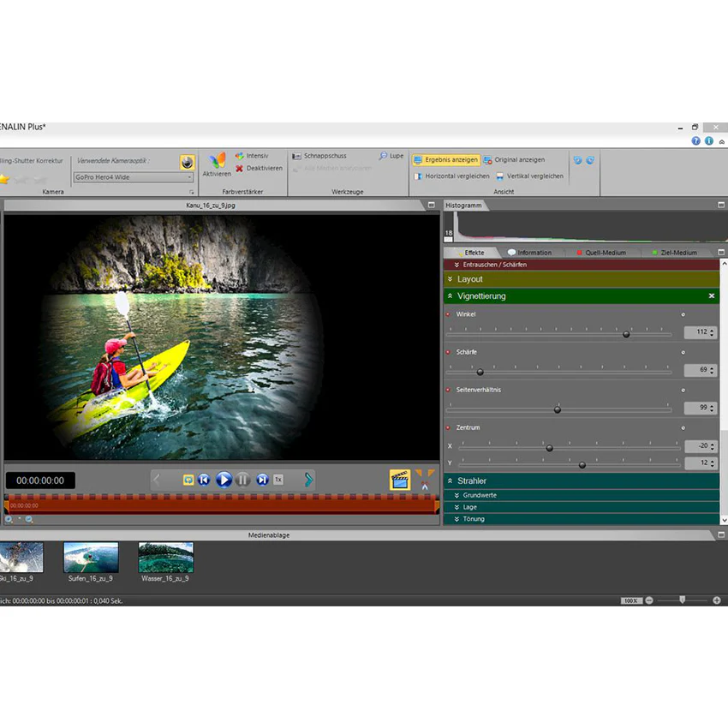Decrease zoom with the minus circle in status bar
Viewport: 728px width, 728px height.
(x=649, y=600)
